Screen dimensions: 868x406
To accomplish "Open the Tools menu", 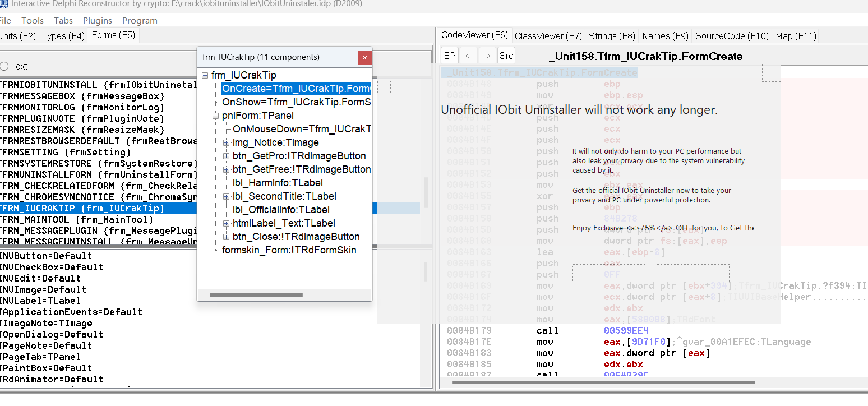I will coord(33,20).
